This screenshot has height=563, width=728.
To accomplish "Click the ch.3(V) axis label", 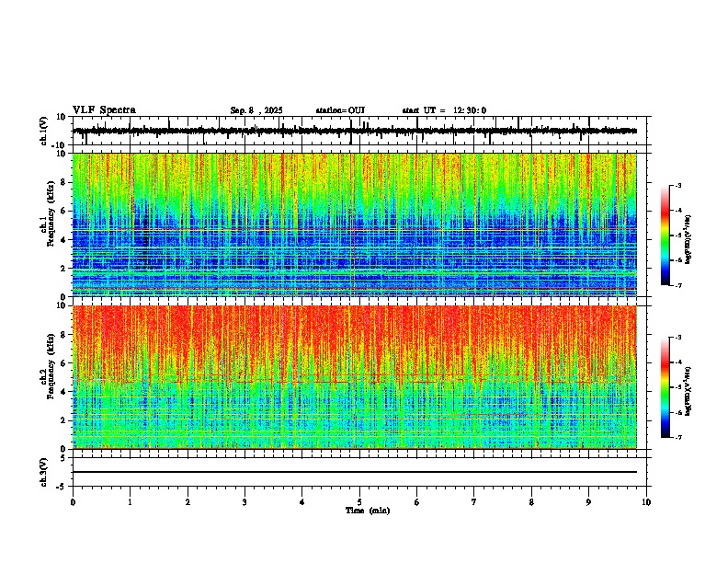I will pyautogui.click(x=44, y=472).
